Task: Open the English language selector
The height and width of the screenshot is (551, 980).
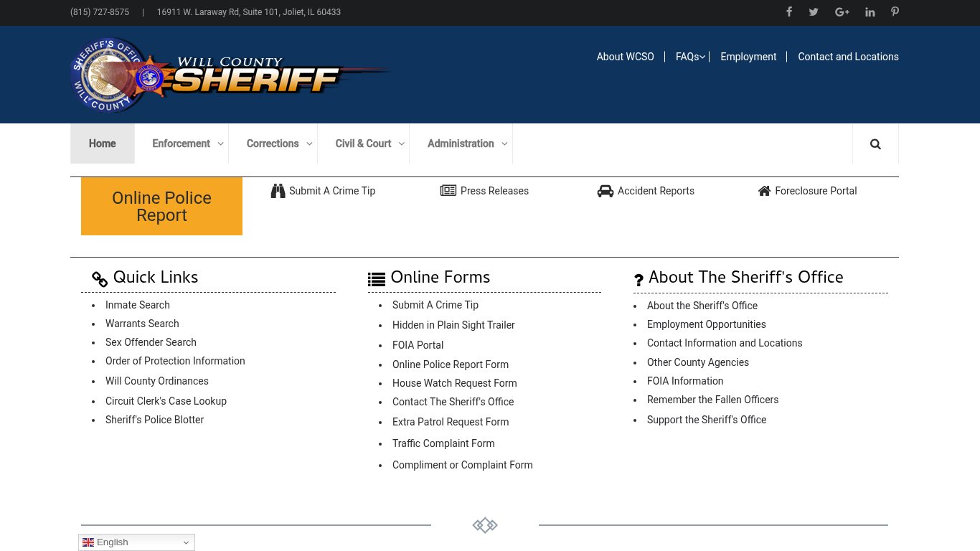Action: [136, 542]
